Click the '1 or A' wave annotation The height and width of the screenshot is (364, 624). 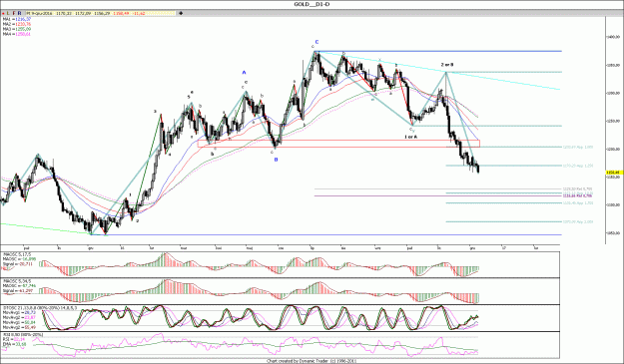(x=411, y=137)
